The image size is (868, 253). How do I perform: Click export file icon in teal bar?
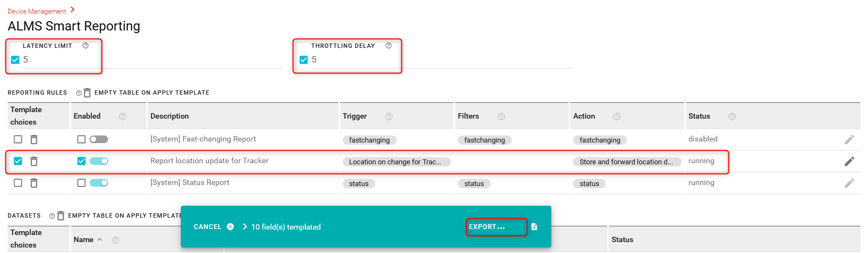point(534,227)
